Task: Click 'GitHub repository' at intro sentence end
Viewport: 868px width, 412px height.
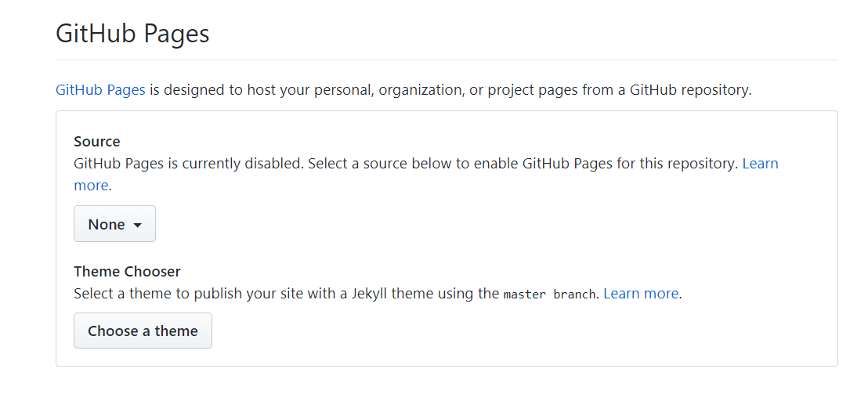Action: [x=689, y=90]
